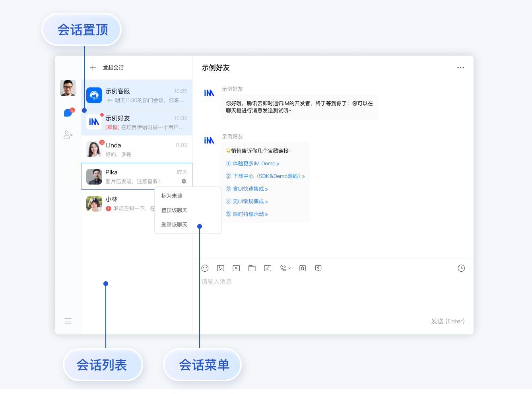532x394 pixels.
Task: Open link 限时特惠活动
Action: (247, 214)
